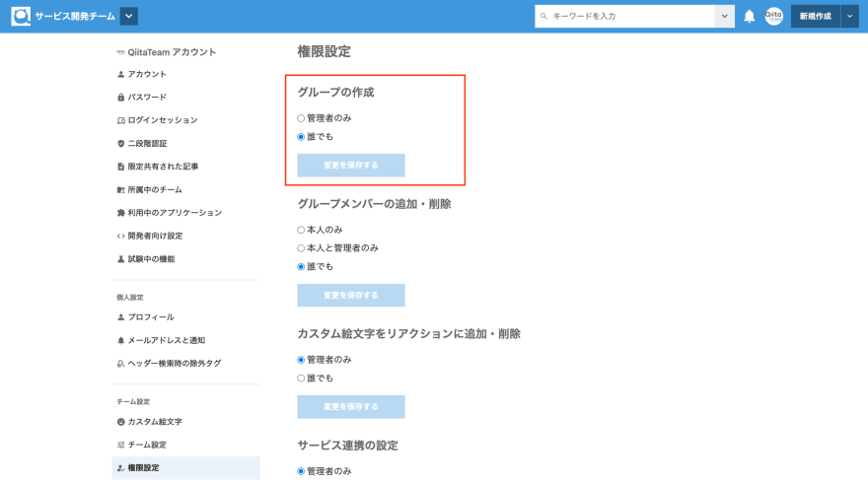
Task: Click the Qiita Team logo icon
Action: click(21, 16)
